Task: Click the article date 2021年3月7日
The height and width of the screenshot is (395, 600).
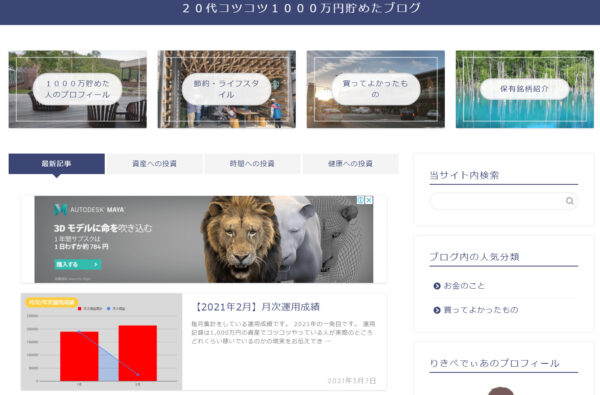Action: click(352, 381)
